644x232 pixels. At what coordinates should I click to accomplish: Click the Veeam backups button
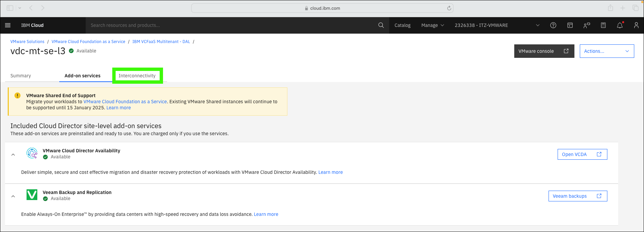click(x=577, y=196)
